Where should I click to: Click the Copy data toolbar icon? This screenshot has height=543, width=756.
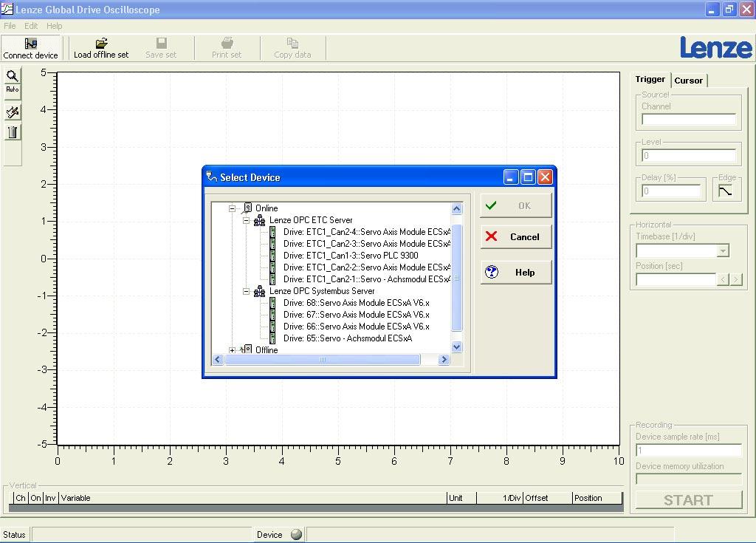(x=292, y=48)
